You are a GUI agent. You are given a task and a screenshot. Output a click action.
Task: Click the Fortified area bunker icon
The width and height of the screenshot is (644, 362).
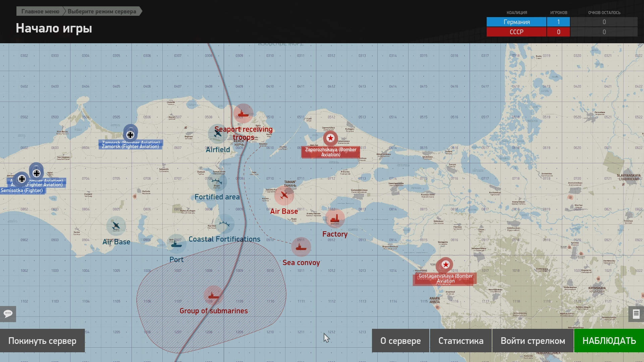coord(217,181)
